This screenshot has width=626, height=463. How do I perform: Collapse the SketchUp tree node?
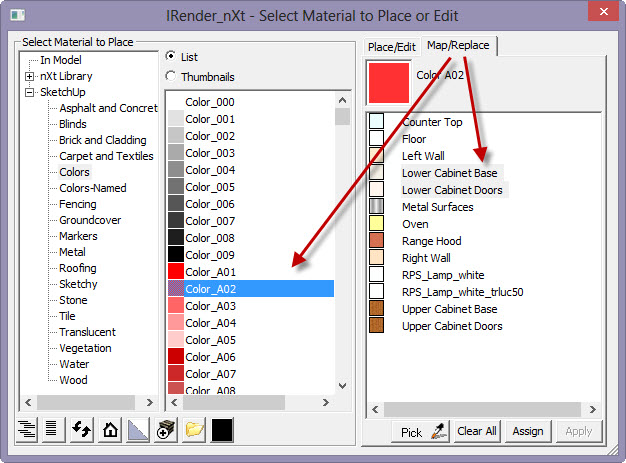tap(30, 92)
